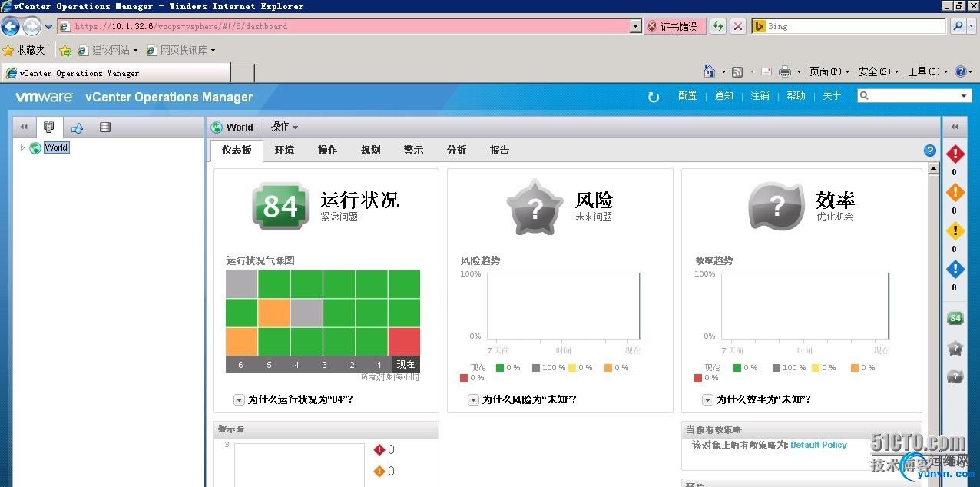The image size is (980, 487).
Task: Open the 安全(S) safety menu
Action: (879, 71)
